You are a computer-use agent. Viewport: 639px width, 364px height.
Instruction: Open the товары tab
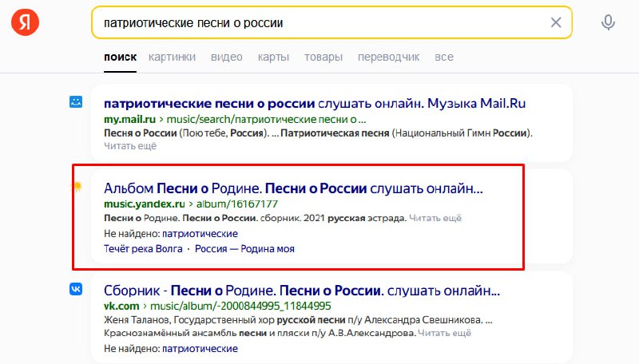(323, 57)
